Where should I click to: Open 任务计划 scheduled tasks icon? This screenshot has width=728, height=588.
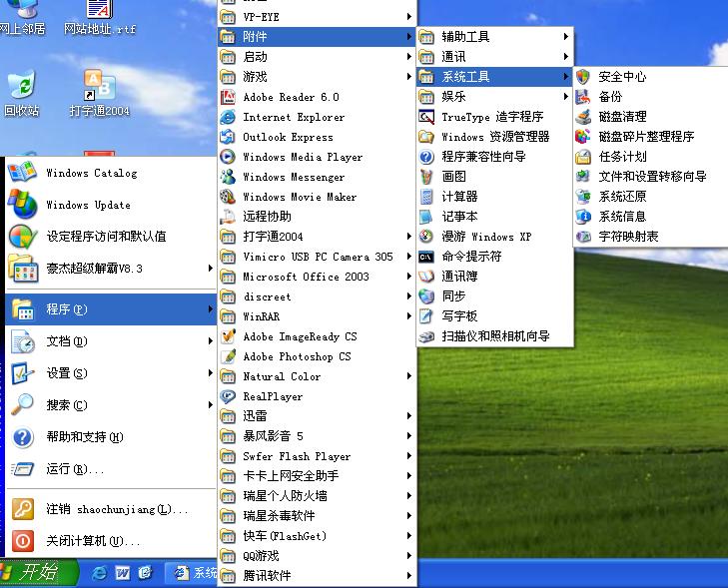(x=582, y=157)
